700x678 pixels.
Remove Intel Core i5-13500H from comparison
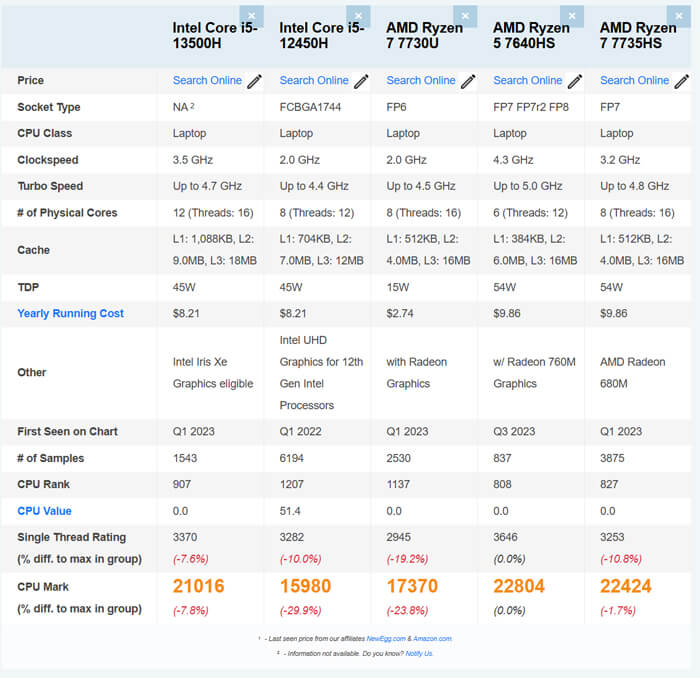251,16
